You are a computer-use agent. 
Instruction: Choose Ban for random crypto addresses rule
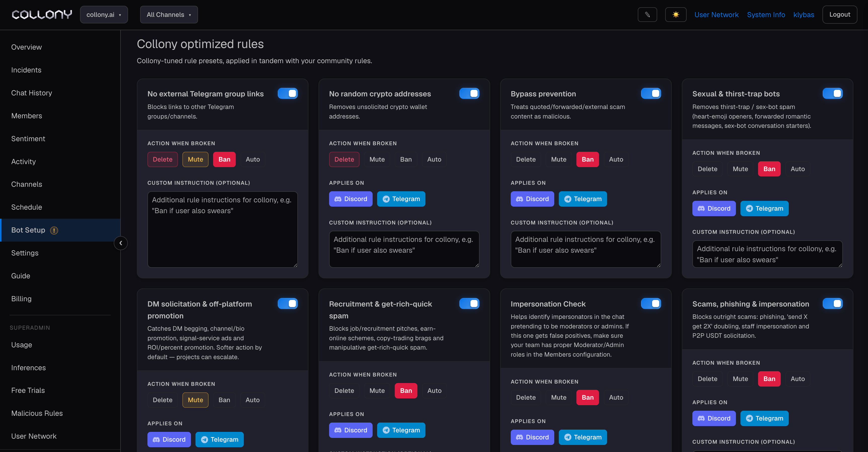[406, 159]
